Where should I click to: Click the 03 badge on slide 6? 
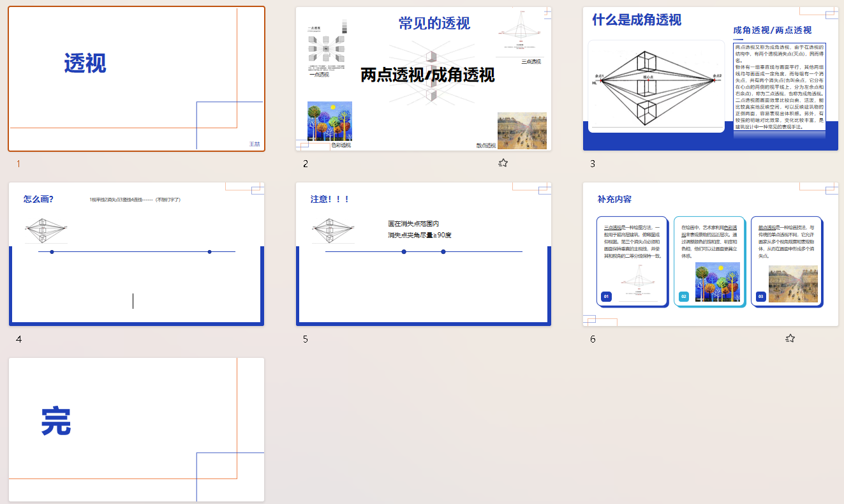(x=760, y=297)
